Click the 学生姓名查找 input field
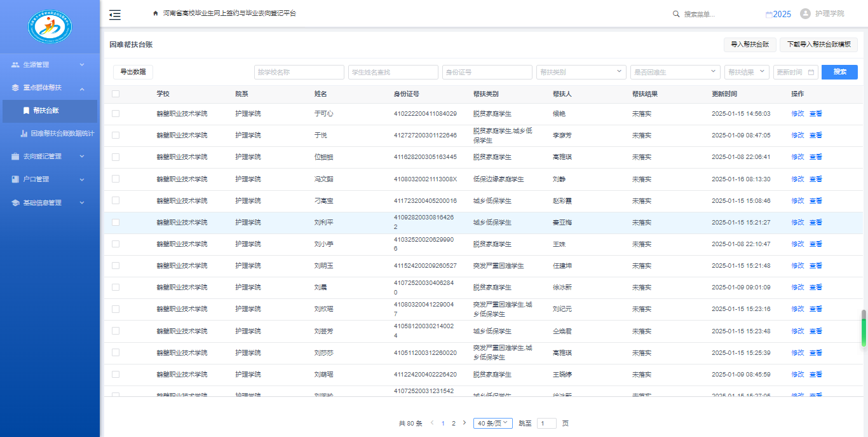This screenshot has width=868, height=437. click(x=393, y=73)
